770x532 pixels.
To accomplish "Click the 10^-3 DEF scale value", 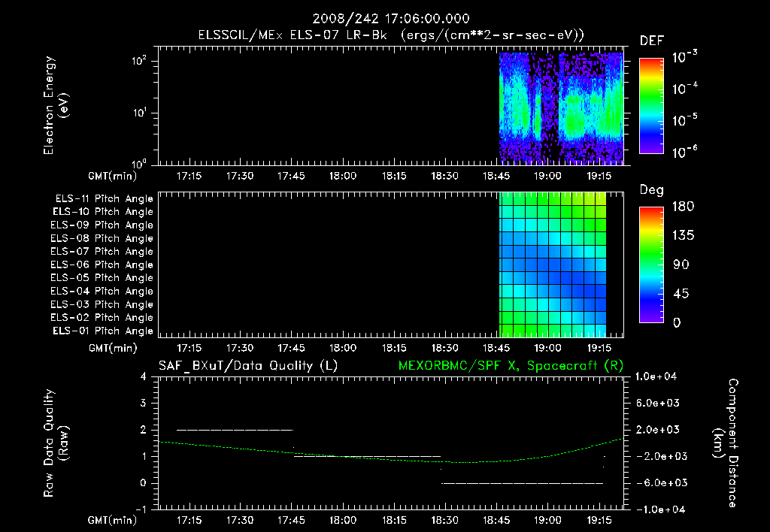I will (684, 57).
